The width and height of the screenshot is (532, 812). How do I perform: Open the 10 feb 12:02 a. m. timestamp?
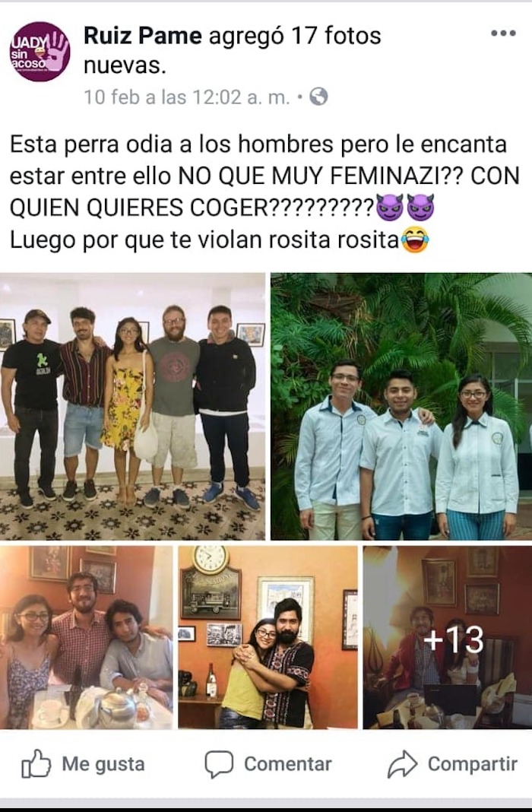click(187, 97)
